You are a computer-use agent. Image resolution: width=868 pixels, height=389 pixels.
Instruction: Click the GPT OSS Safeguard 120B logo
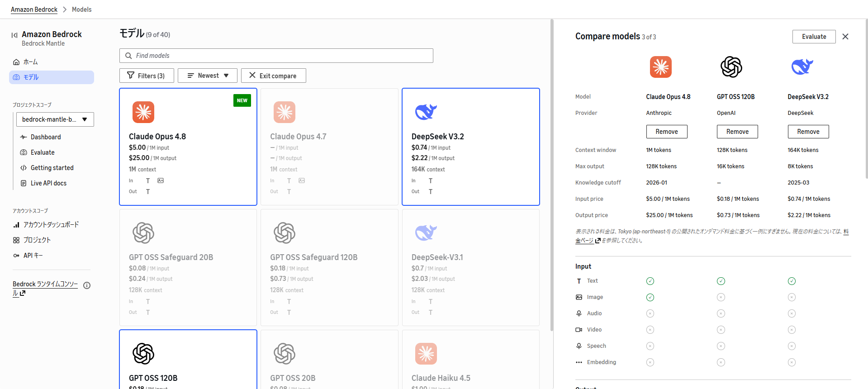coord(285,233)
